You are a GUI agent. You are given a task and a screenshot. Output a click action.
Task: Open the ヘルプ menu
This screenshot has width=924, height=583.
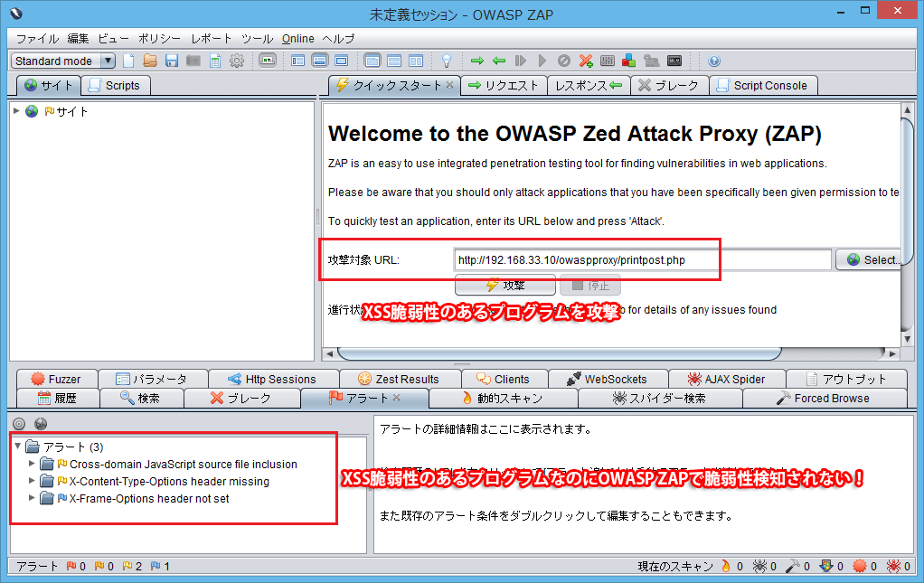[x=338, y=39]
